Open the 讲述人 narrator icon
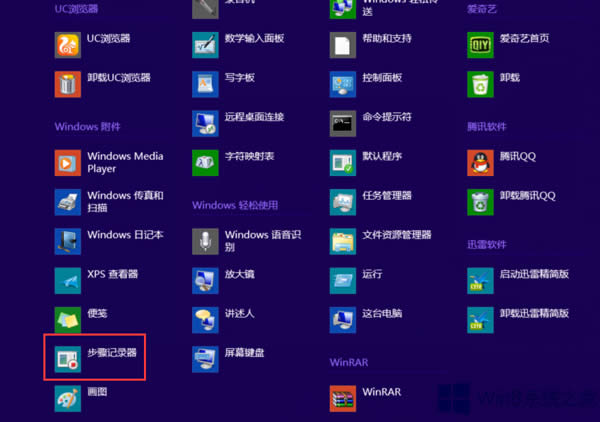 click(x=205, y=320)
